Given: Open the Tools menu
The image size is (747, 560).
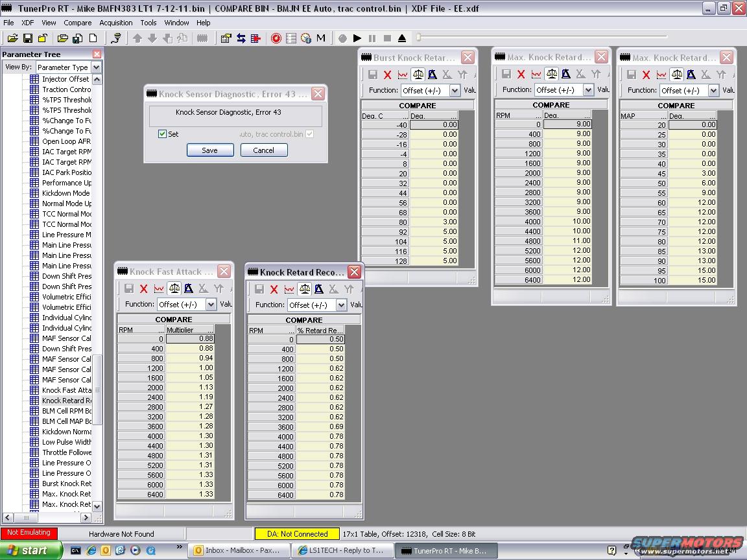Looking at the screenshot, I should coord(148,23).
